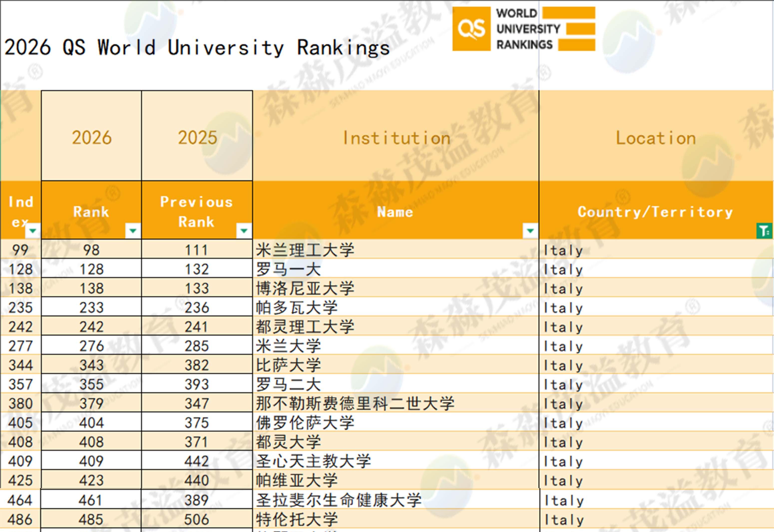The image size is (774, 532).
Task: Click the 博洛尼亚大学 name cell
Action: pos(305,288)
